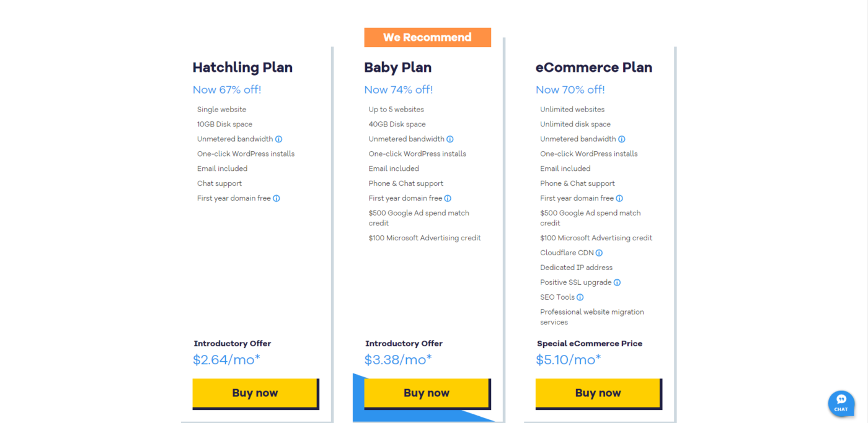Click the $3.38/mo* price text

398,360
